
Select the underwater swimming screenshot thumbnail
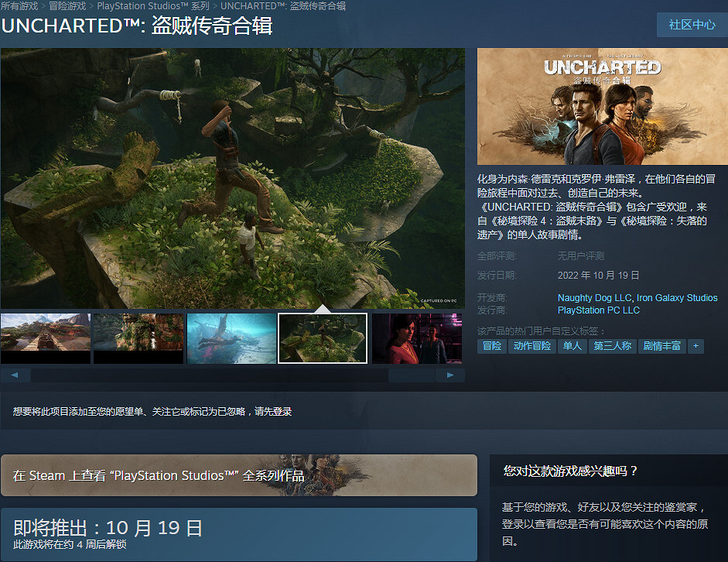pos(230,338)
